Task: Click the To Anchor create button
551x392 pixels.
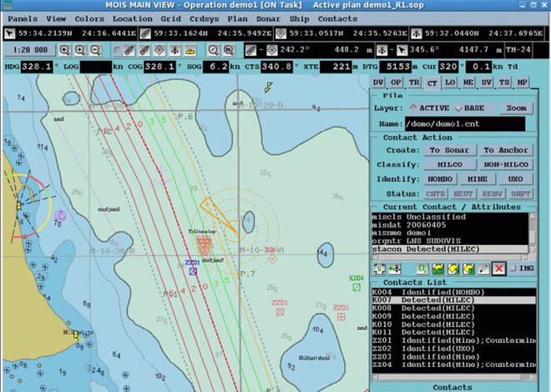Action: click(506, 150)
